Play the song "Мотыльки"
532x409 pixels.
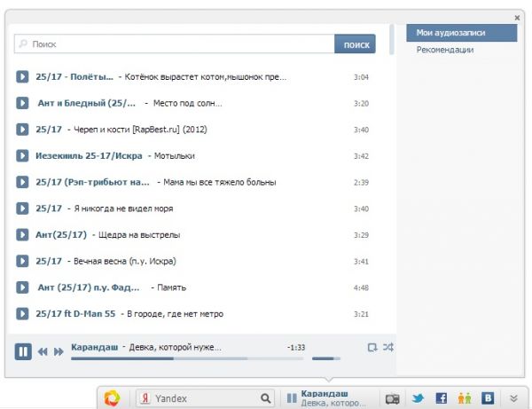tap(23, 156)
